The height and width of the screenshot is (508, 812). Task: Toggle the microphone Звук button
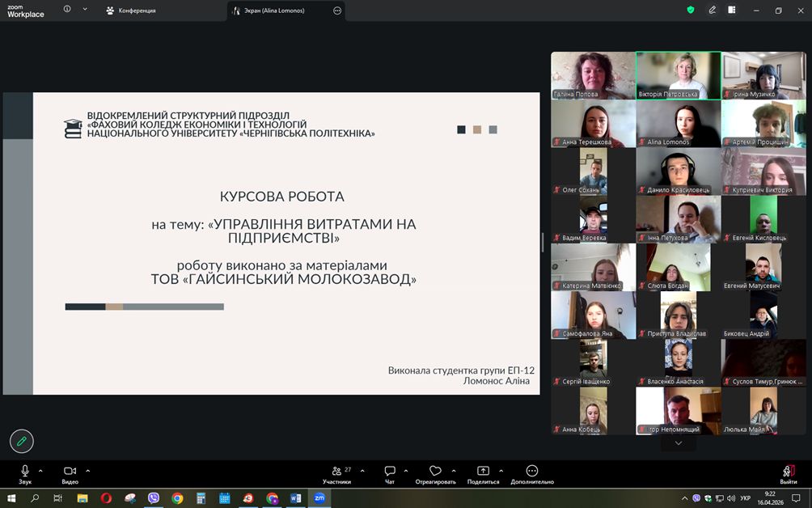24,472
